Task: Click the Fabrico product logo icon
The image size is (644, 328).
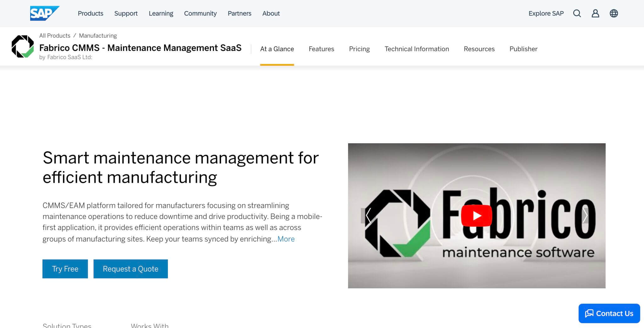Action: click(23, 47)
